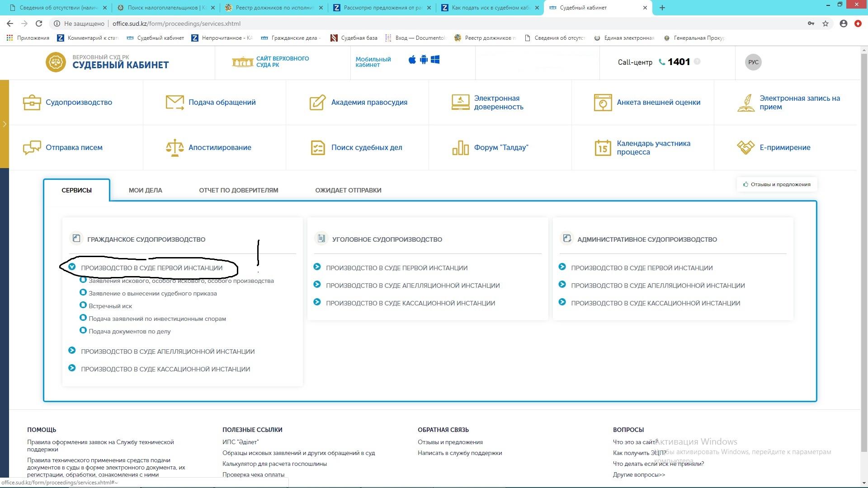
Task: Open the Проверка чека оплаты link
Action: click(x=253, y=474)
